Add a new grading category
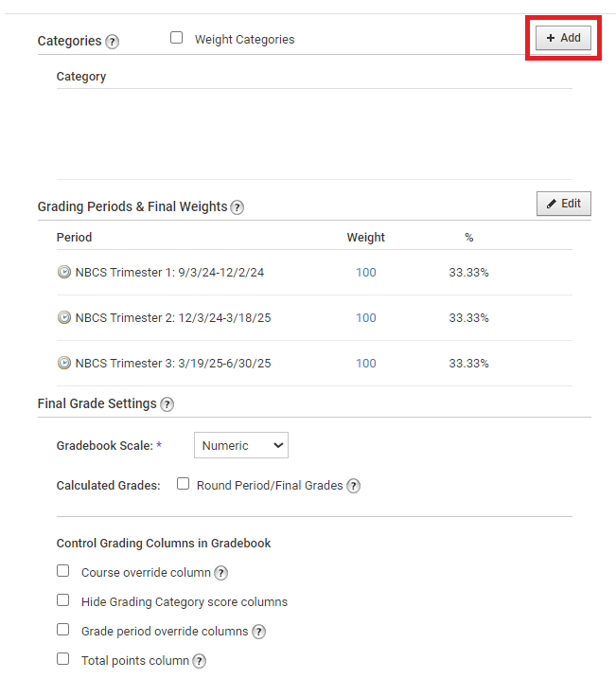This screenshot has width=616, height=679. [x=563, y=38]
